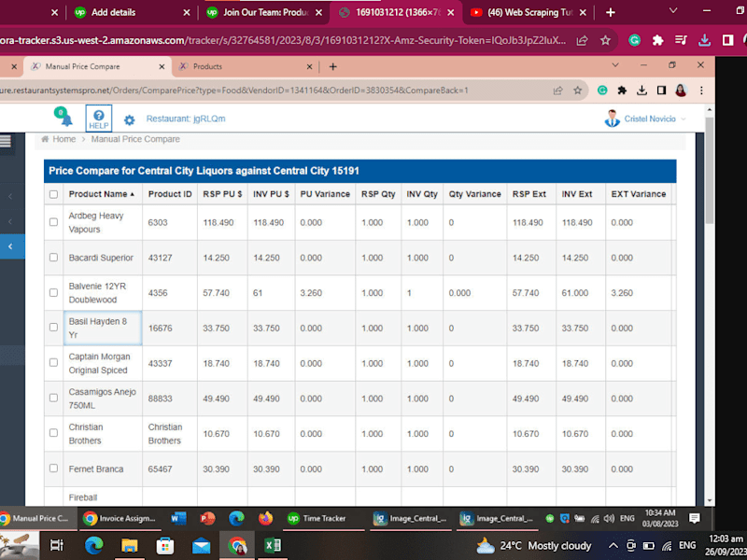The width and height of the screenshot is (747, 560).
Task: Open File Explorer in Windows taskbar
Action: click(129, 545)
